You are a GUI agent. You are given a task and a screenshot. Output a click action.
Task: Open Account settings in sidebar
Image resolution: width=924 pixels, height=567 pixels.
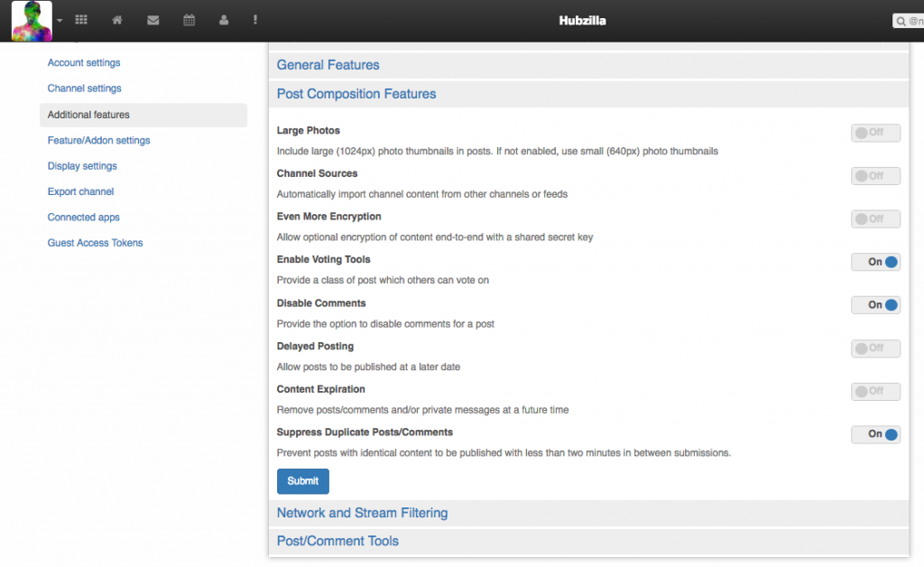(x=84, y=63)
